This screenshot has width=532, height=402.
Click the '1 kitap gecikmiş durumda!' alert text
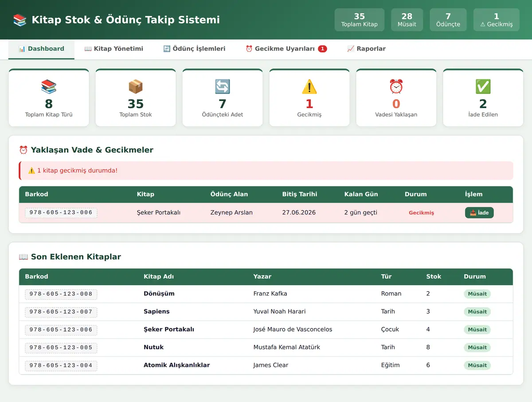[x=77, y=171]
